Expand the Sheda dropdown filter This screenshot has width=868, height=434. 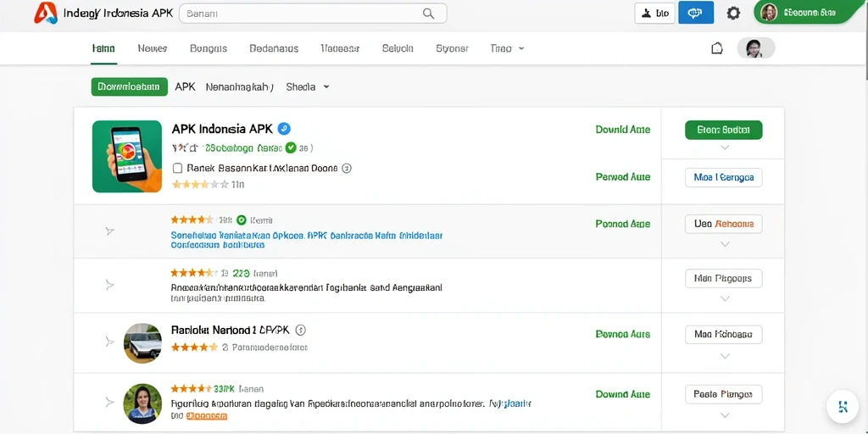(308, 87)
